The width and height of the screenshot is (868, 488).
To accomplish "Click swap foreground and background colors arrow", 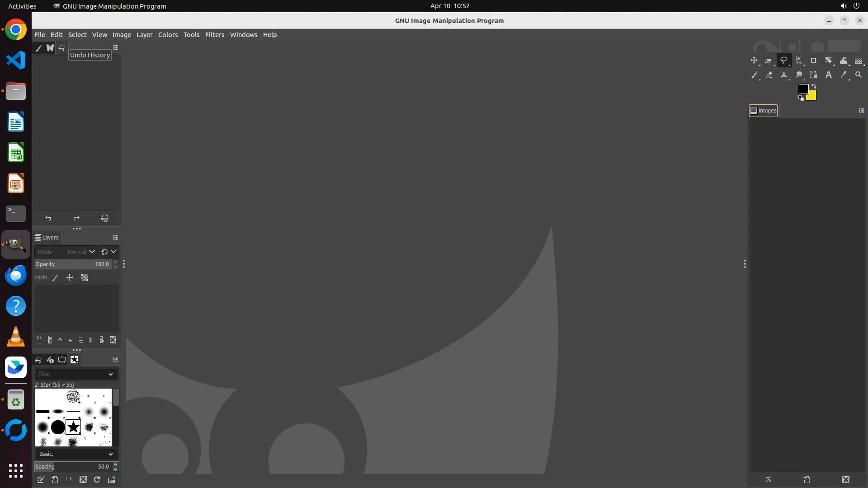I will click(814, 86).
